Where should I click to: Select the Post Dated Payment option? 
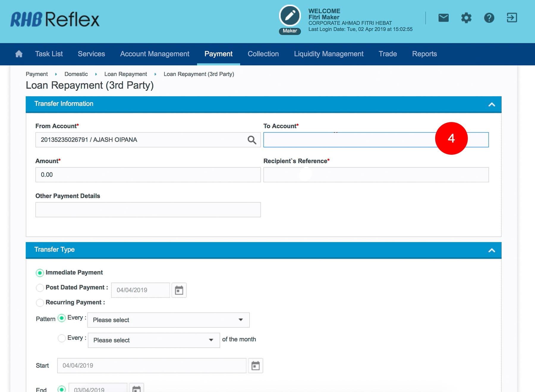click(x=40, y=287)
